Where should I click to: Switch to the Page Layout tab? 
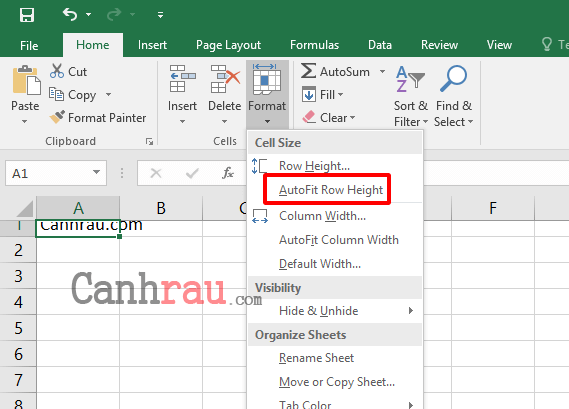[x=228, y=45]
